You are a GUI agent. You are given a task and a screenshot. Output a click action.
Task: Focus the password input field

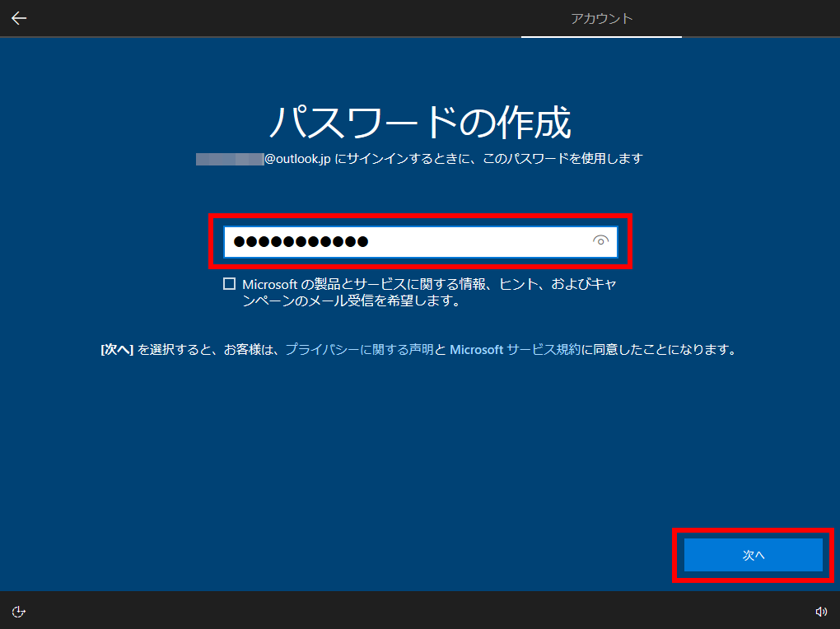(421, 241)
